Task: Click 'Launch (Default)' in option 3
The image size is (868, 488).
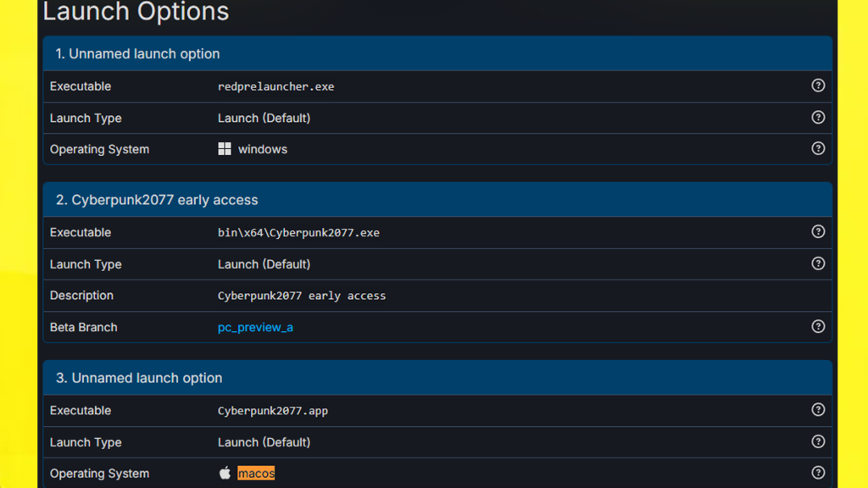Action: click(264, 442)
